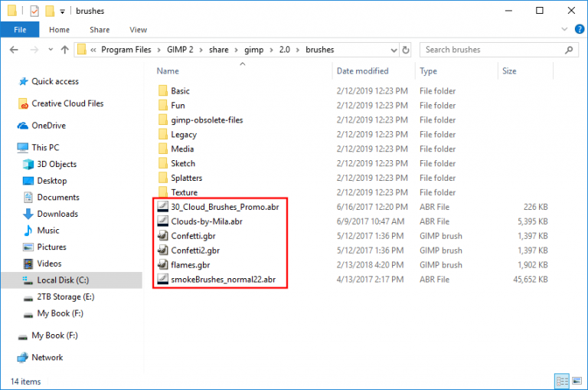Switch to Large icons view layout
The width and height of the screenshot is (588, 390).
[577, 382]
